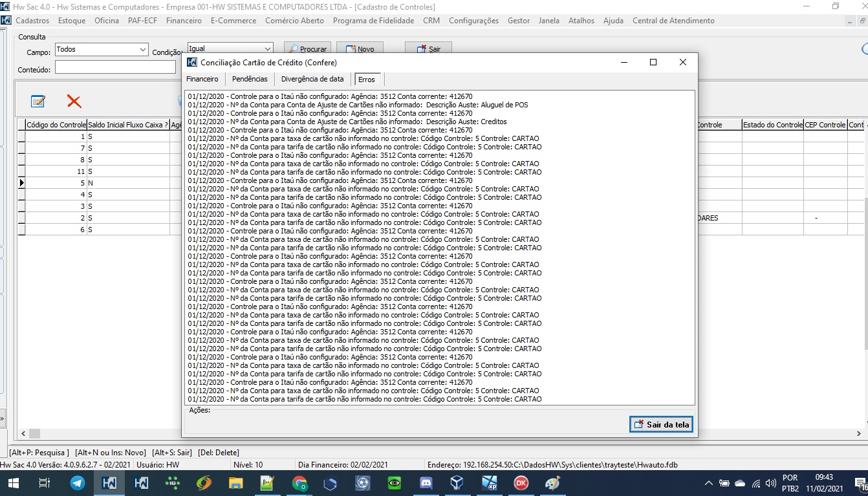Open Telegram from the taskbar
Screen dimensions: 868x496
click(x=78, y=483)
